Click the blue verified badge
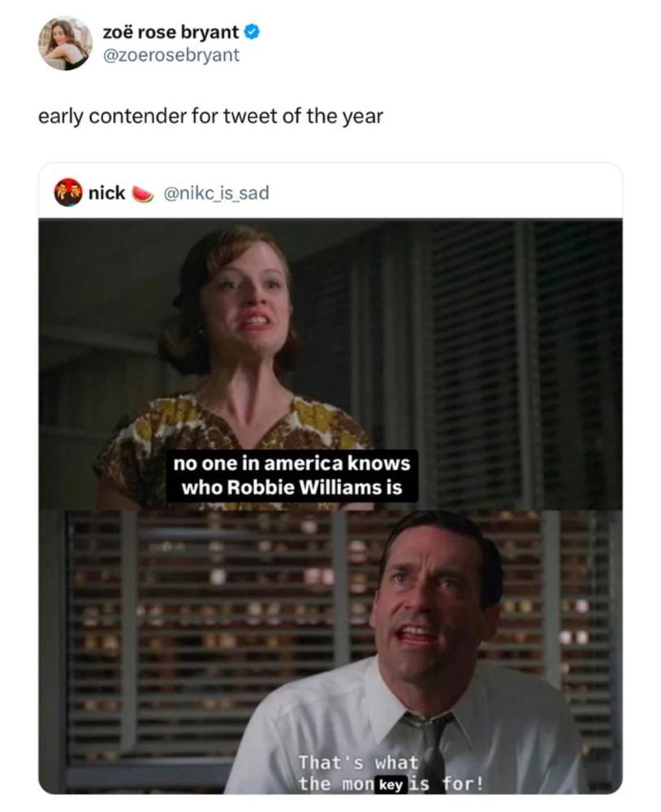This screenshot has height=812, width=661. point(252,32)
